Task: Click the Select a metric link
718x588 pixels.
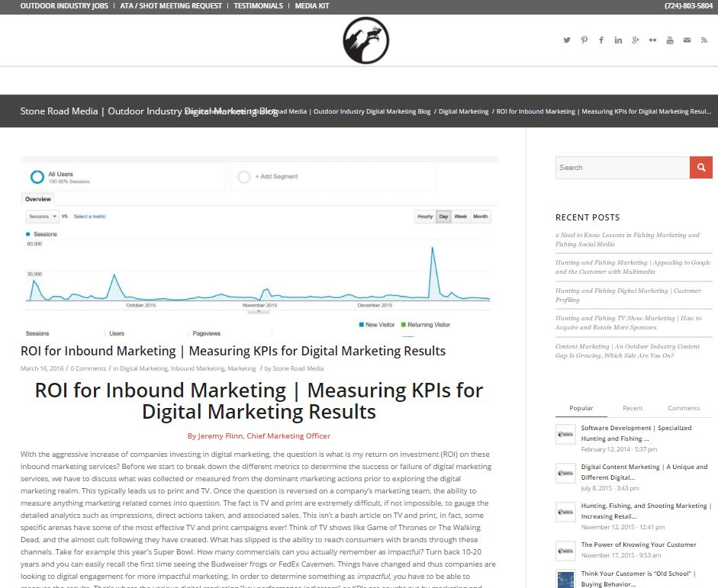Action: coord(90,217)
